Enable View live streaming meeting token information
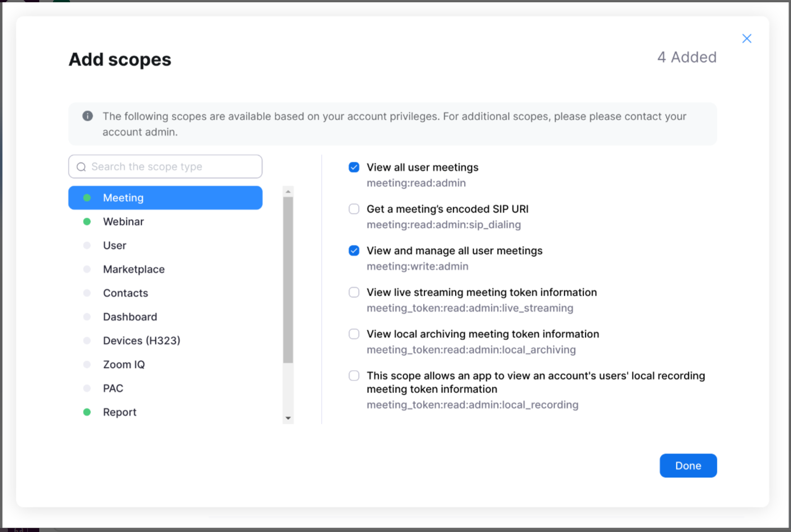The image size is (791, 532). pyautogui.click(x=354, y=292)
